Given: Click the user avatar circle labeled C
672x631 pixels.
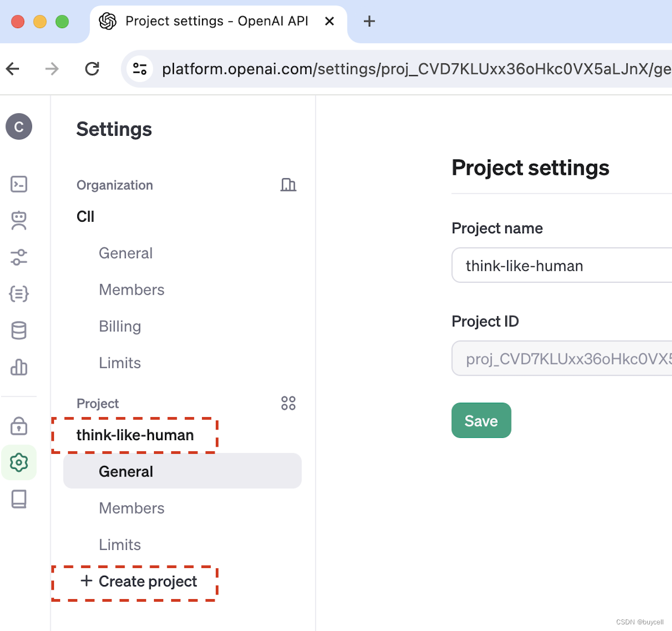Looking at the screenshot, I should tap(19, 126).
